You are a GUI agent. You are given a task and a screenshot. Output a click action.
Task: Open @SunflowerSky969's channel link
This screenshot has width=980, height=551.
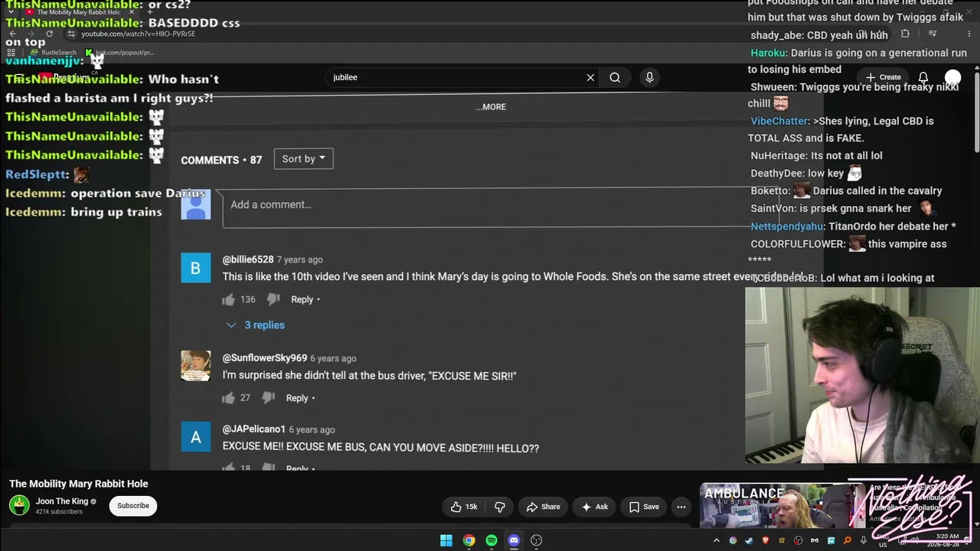click(x=265, y=358)
